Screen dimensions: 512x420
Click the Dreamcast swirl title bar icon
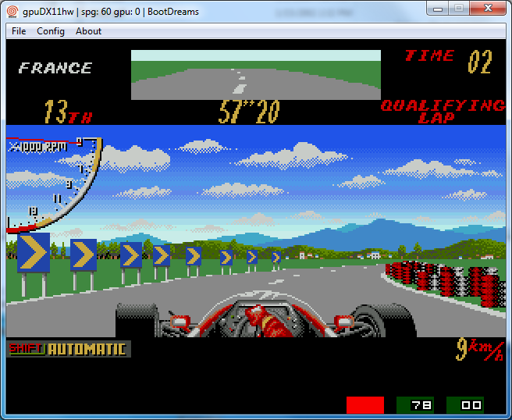tap(12, 12)
